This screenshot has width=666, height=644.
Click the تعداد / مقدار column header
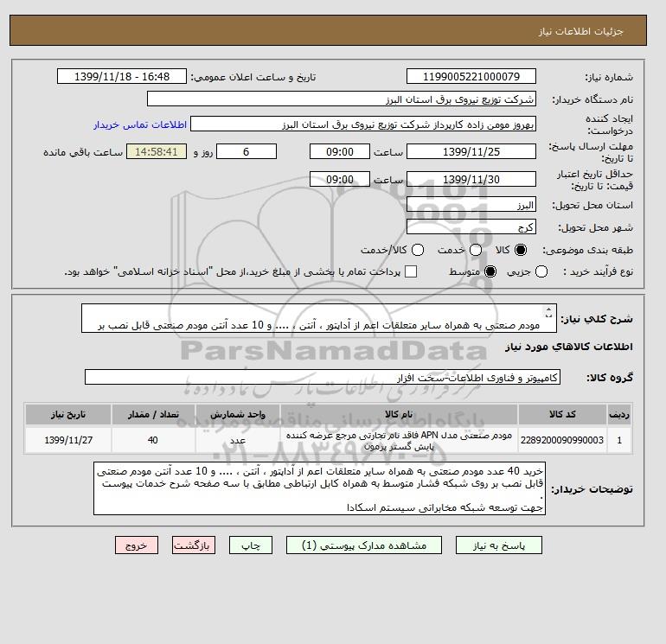click(153, 415)
